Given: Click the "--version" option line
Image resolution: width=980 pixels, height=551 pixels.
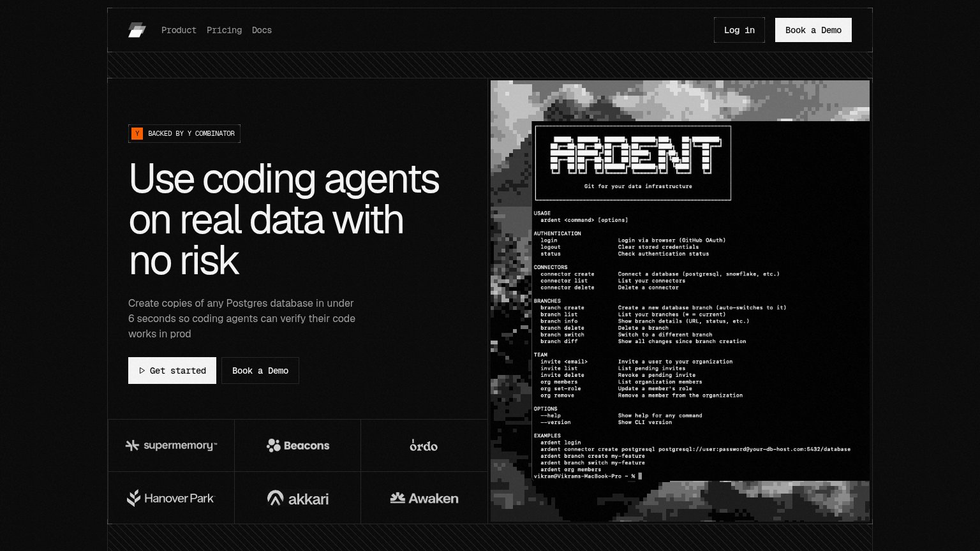Looking at the screenshot, I should click(x=606, y=422).
